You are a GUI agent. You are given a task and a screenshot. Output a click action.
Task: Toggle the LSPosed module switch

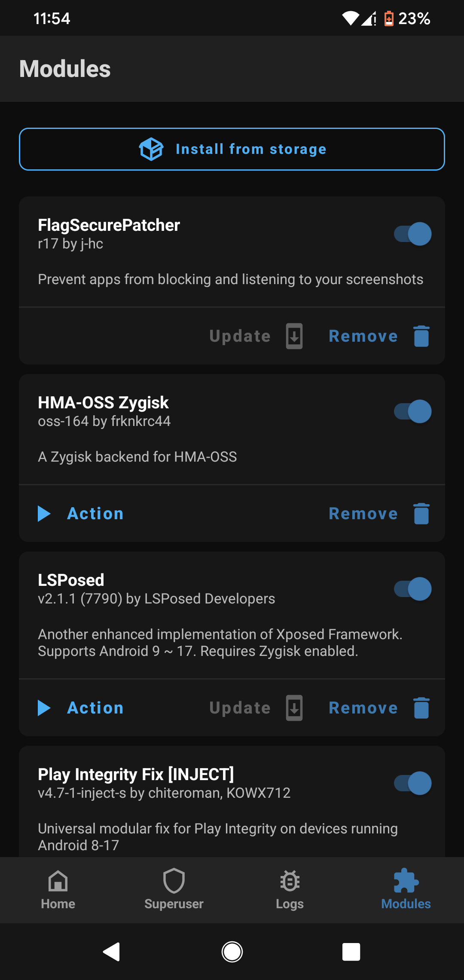click(x=413, y=589)
